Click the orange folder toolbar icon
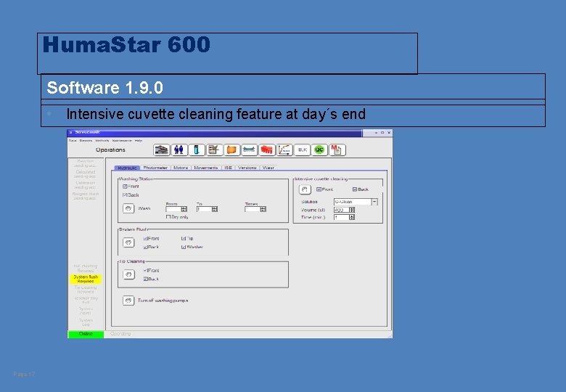Screen dimensions: 566x392 231,150
